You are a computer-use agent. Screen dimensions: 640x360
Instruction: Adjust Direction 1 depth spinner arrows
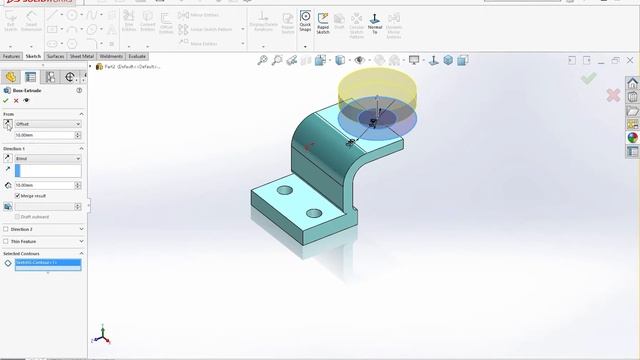click(x=78, y=185)
